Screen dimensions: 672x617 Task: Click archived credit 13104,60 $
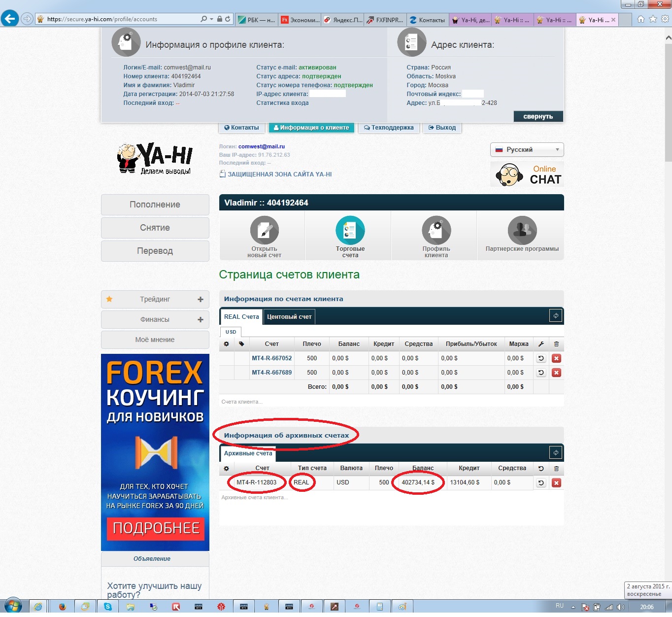(x=465, y=482)
